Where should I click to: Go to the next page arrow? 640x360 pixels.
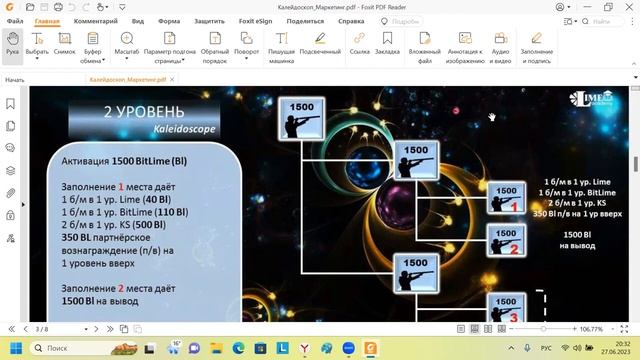point(96,329)
